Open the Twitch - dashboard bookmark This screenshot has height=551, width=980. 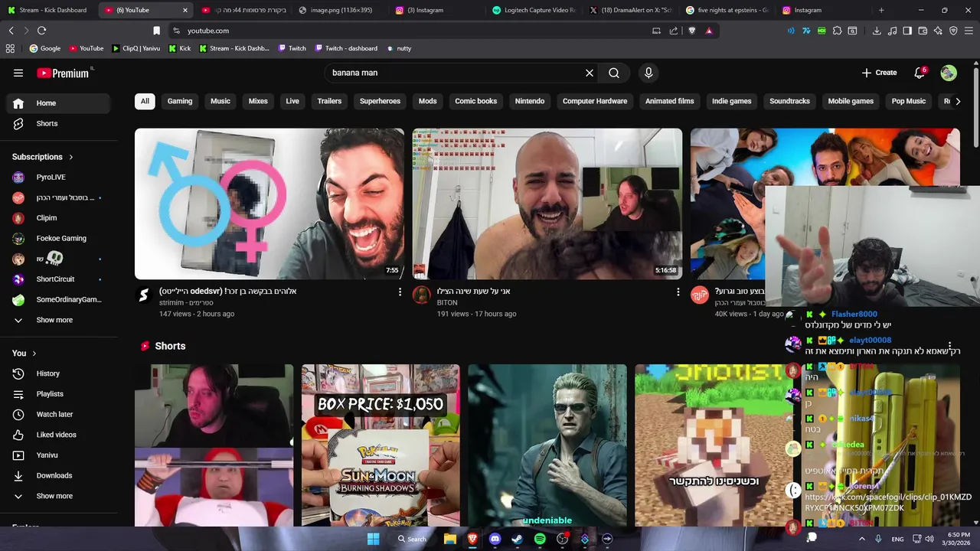click(345, 48)
